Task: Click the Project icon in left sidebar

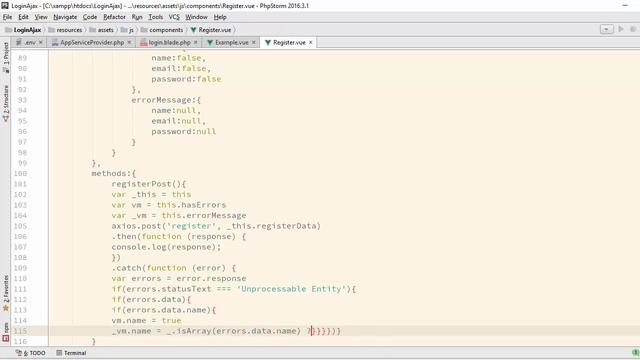Action: (x=6, y=70)
